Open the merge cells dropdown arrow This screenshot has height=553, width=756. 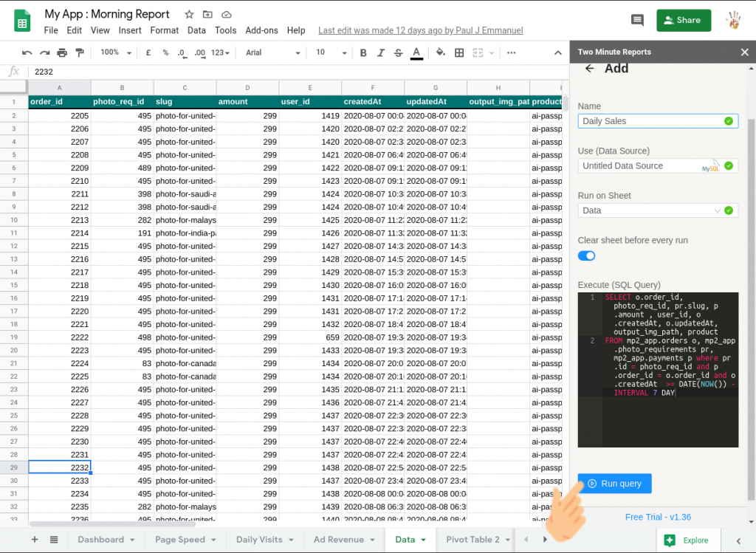(x=491, y=53)
